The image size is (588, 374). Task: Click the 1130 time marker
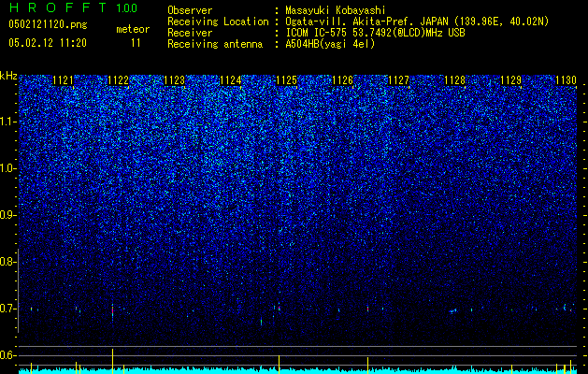tap(566, 80)
